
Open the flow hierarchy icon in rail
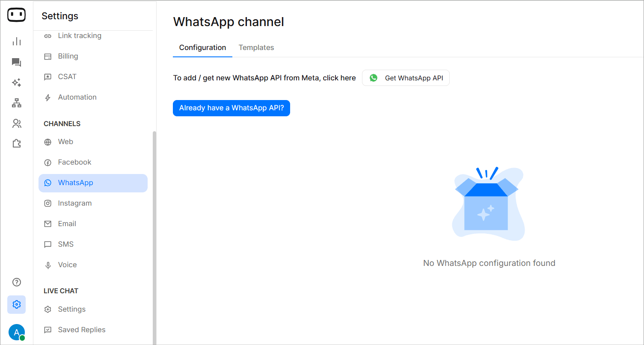tap(17, 103)
